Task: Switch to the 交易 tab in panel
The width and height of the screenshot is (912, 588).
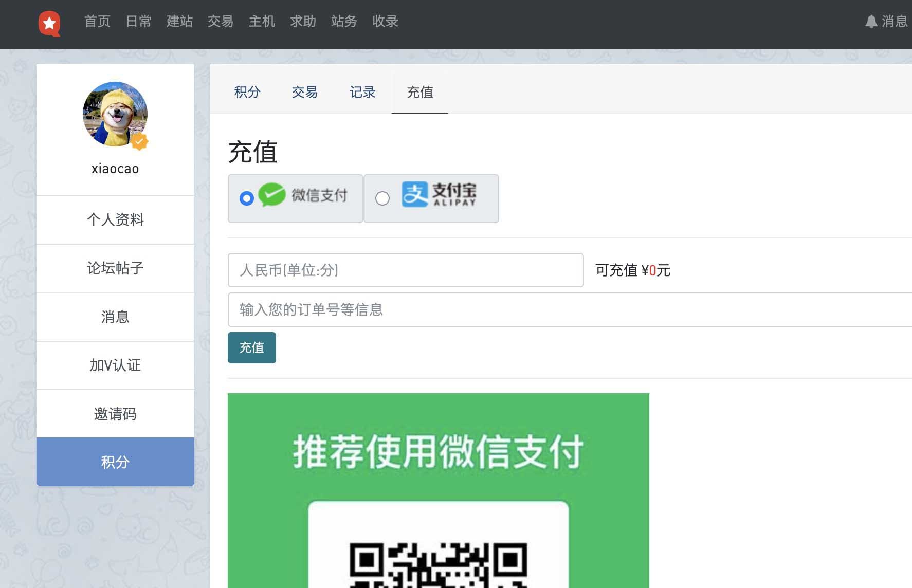Action: (x=305, y=93)
